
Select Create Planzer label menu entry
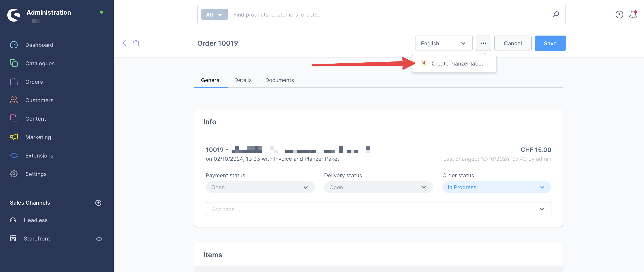click(457, 64)
